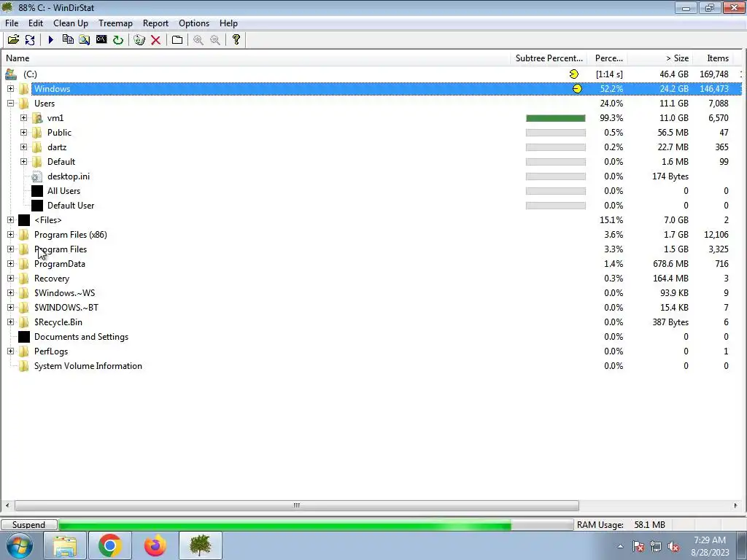The image size is (747, 560).
Task: Click the vm1 user folder icon
Action: pyautogui.click(x=37, y=118)
